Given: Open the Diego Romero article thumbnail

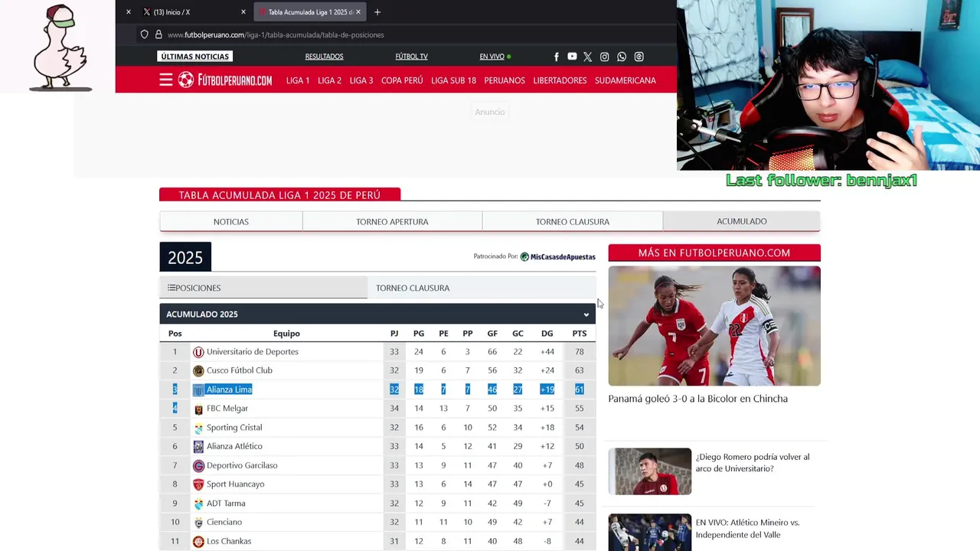Looking at the screenshot, I should tap(650, 471).
